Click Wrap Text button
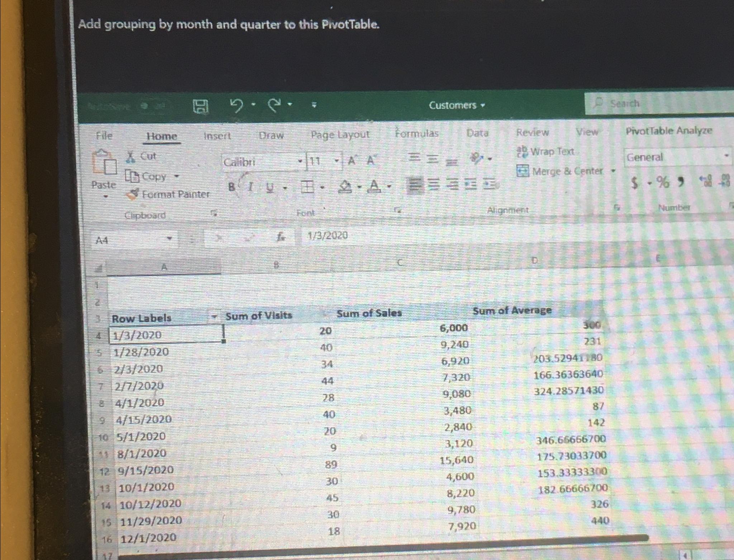 pyautogui.click(x=545, y=152)
